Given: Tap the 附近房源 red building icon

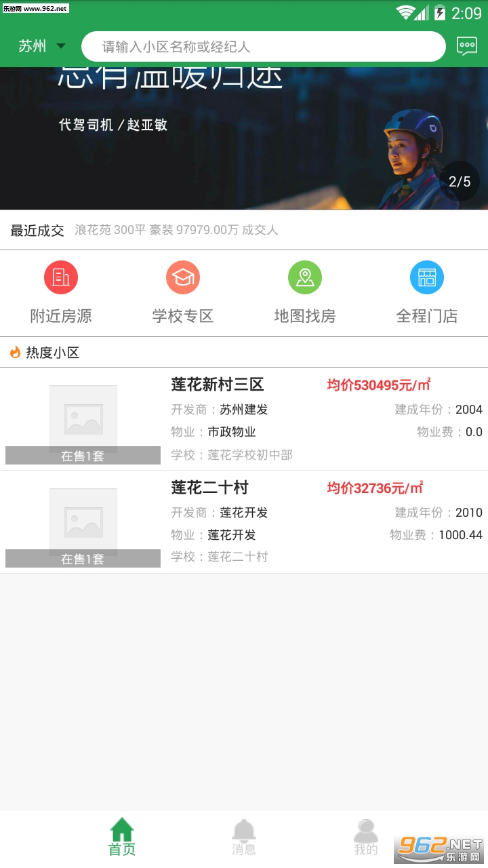Looking at the screenshot, I should pos(61,277).
